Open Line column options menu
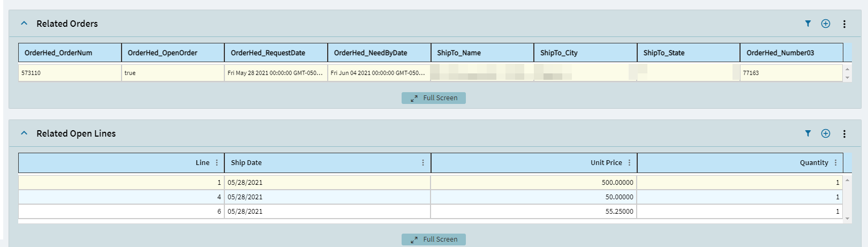 (217, 163)
